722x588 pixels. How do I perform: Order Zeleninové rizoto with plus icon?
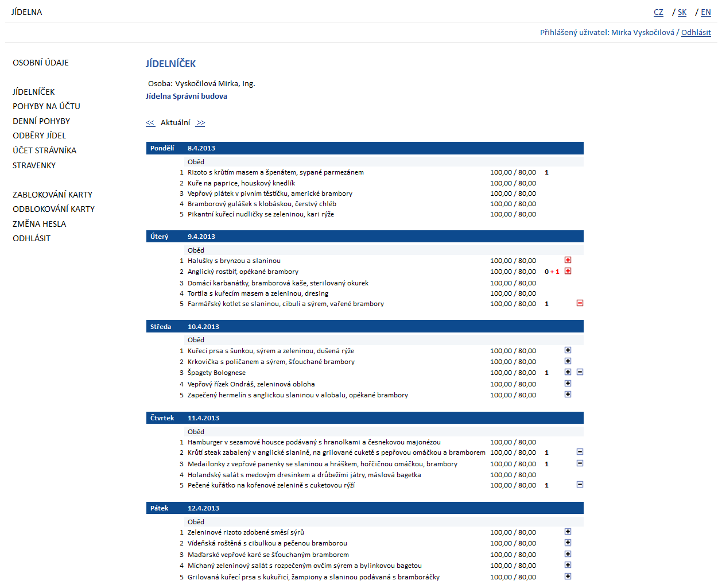pos(568,532)
